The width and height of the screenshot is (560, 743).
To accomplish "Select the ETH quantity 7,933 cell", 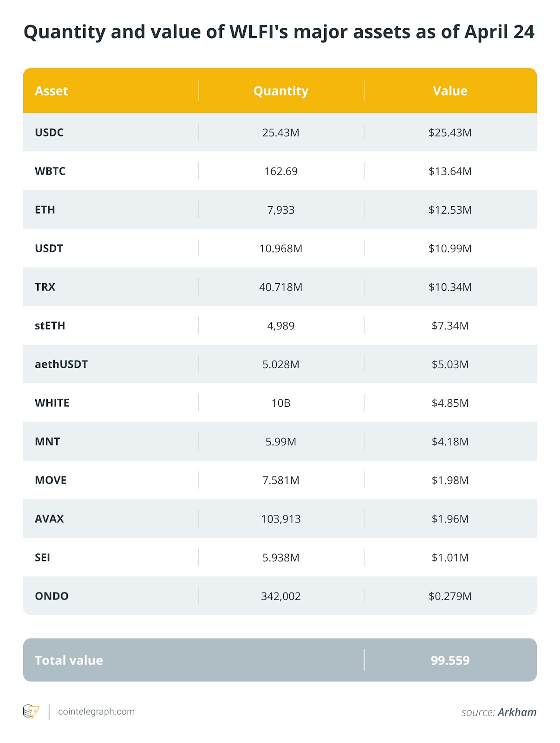I will pyautogui.click(x=281, y=210).
